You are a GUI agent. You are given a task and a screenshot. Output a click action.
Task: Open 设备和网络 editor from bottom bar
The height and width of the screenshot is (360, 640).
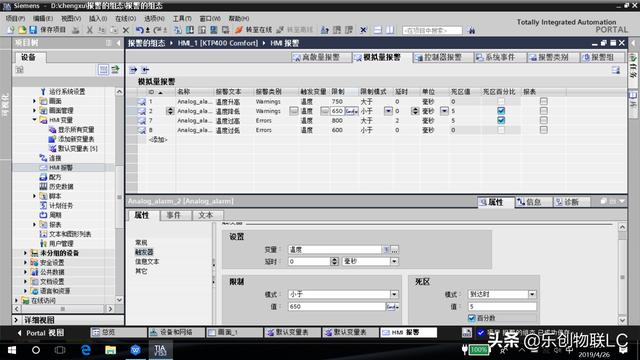[x=176, y=333]
